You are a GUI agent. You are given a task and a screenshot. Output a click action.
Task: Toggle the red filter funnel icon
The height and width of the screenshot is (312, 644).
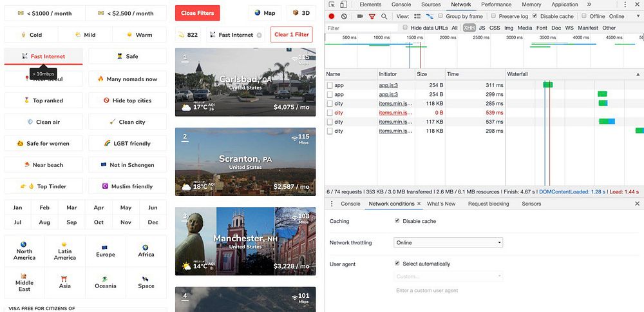point(372,17)
